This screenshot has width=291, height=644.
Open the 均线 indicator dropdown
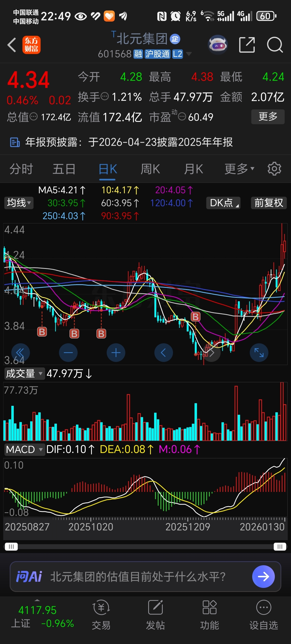click(19, 203)
